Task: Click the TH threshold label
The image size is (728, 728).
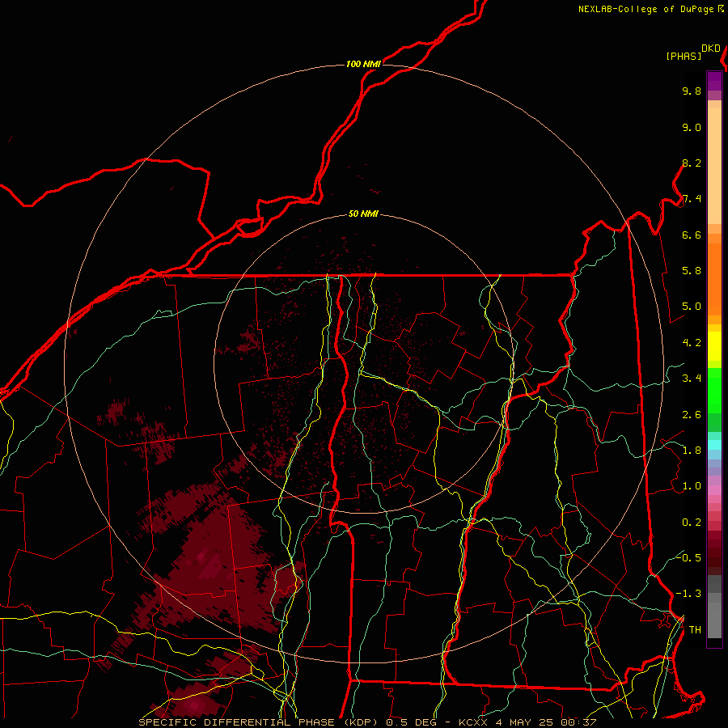Action: (x=695, y=630)
